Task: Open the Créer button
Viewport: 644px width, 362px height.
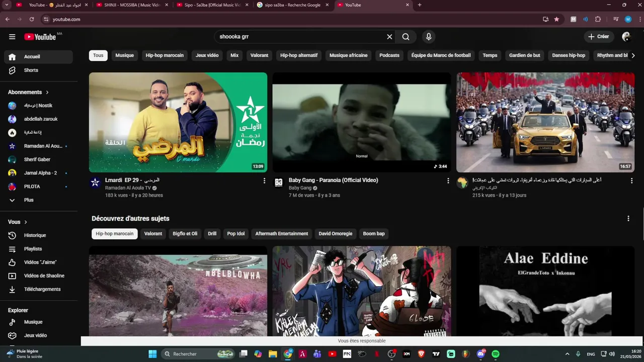Action: click(x=599, y=37)
